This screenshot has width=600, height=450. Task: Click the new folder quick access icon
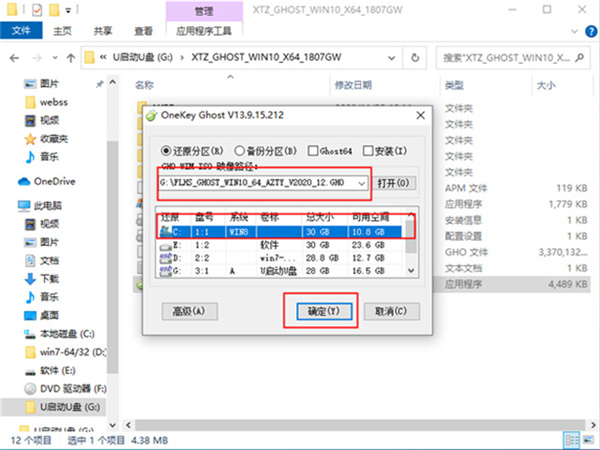click(54, 10)
